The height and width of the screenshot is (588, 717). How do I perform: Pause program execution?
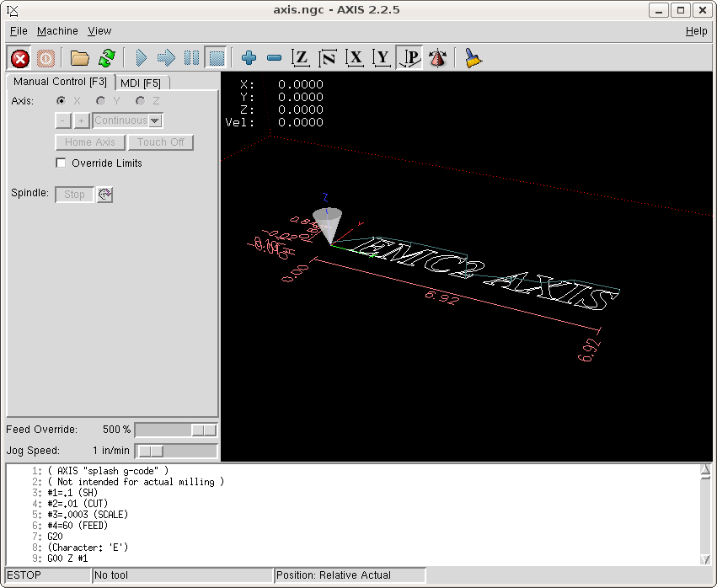(x=191, y=58)
